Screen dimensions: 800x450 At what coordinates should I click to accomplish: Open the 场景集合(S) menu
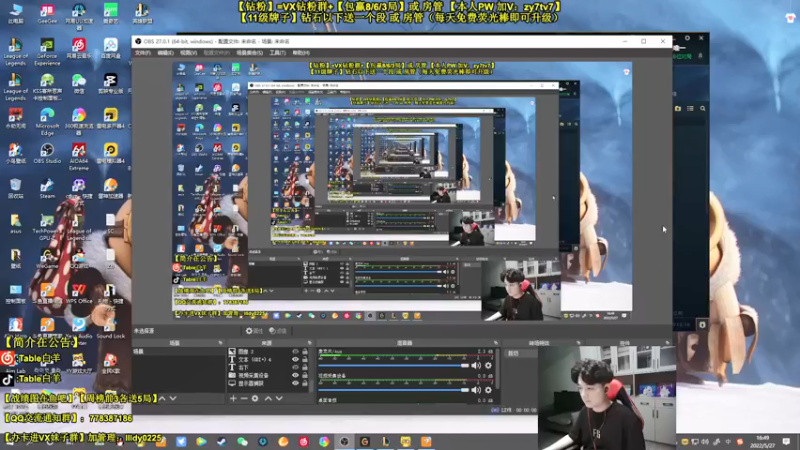coord(249,53)
